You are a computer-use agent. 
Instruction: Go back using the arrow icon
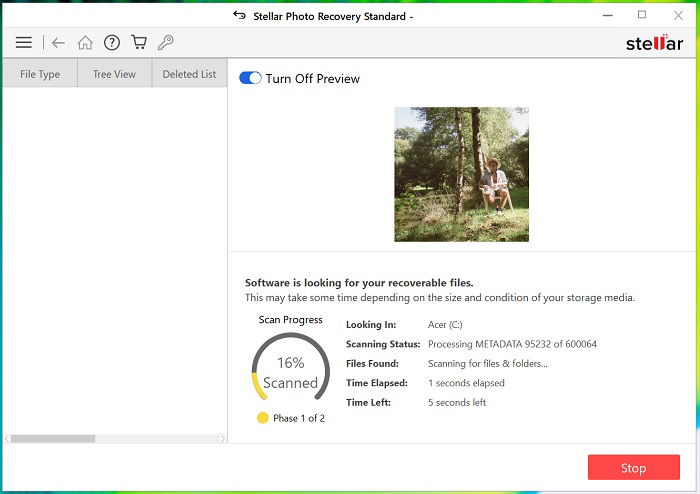pos(58,43)
